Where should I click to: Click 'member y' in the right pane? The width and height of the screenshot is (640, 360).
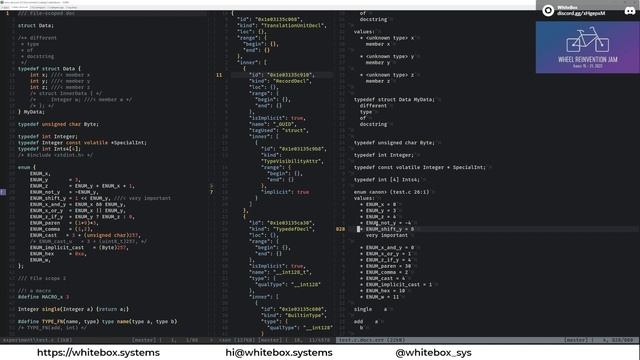(x=378, y=62)
